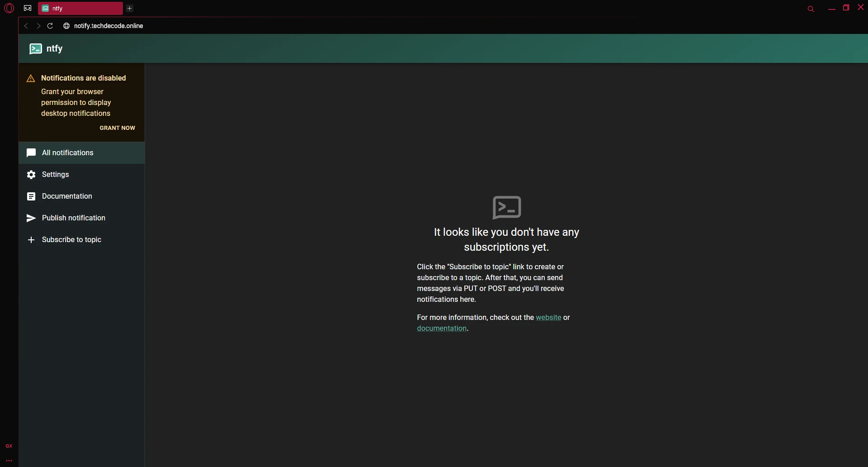The image size is (868, 467).
Task: Click the Publish notification send icon
Action: click(31, 218)
